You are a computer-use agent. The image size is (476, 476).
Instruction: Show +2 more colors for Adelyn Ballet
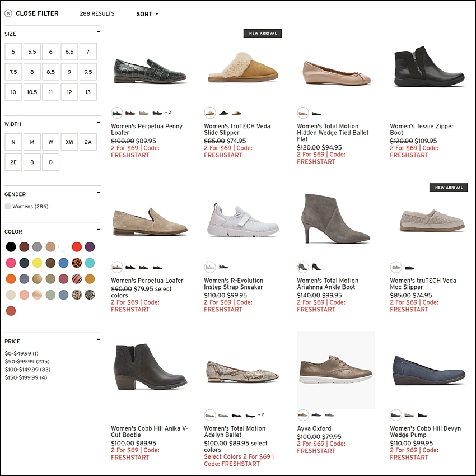click(x=261, y=414)
